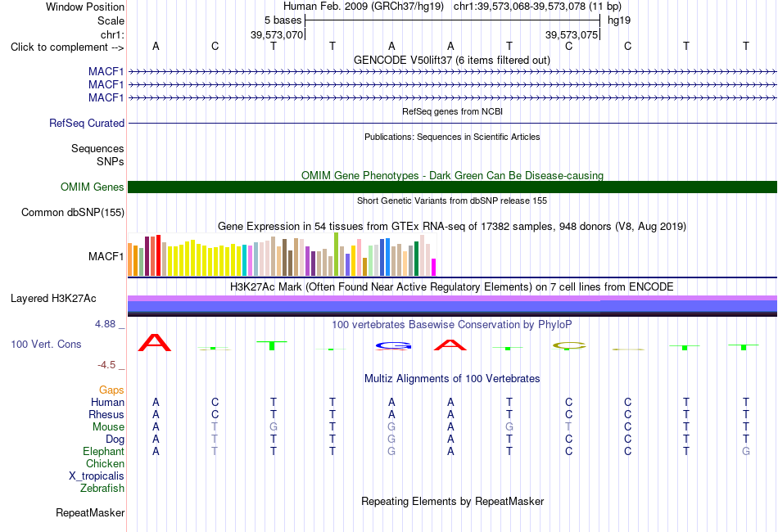Screen dimensions: 778x532
Task: Click the 'GENCODE V50lift37 (6 items filtered out)' title
Action: [451, 61]
